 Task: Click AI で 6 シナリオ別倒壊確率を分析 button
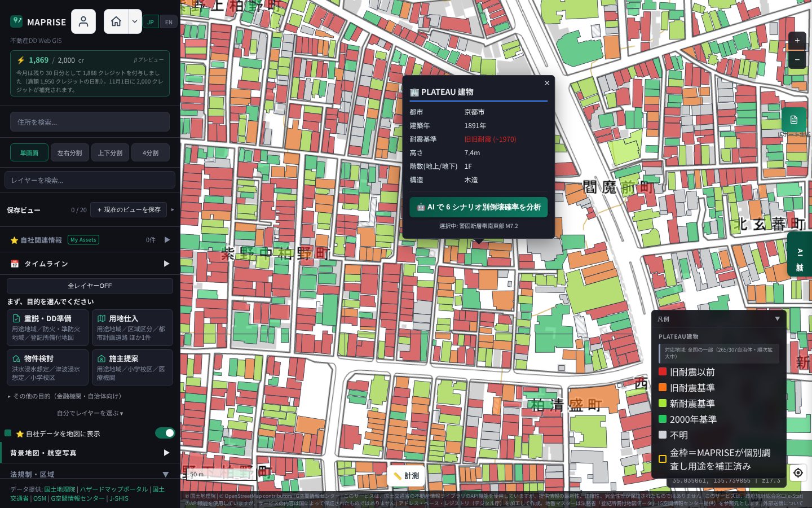click(478, 207)
